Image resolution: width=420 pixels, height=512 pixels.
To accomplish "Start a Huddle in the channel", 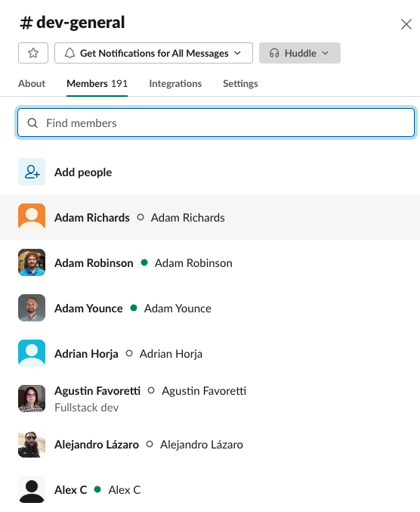I will [x=300, y=53].
